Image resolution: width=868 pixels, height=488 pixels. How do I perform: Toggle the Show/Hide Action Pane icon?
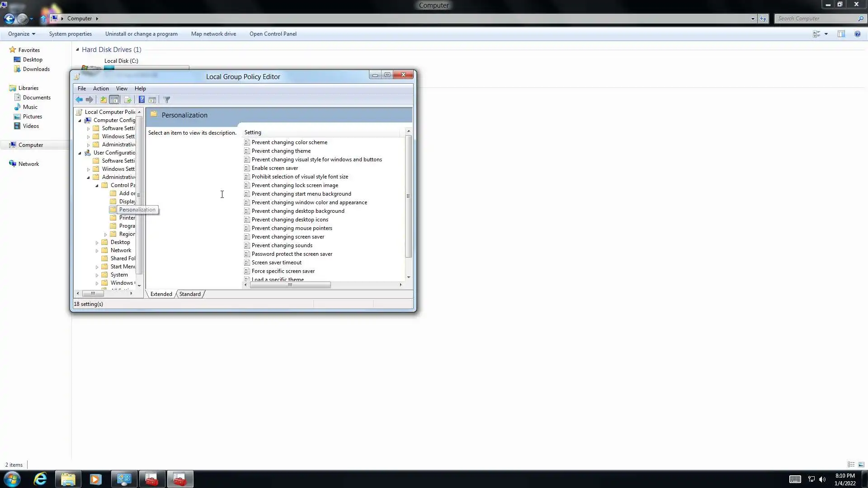152,100
